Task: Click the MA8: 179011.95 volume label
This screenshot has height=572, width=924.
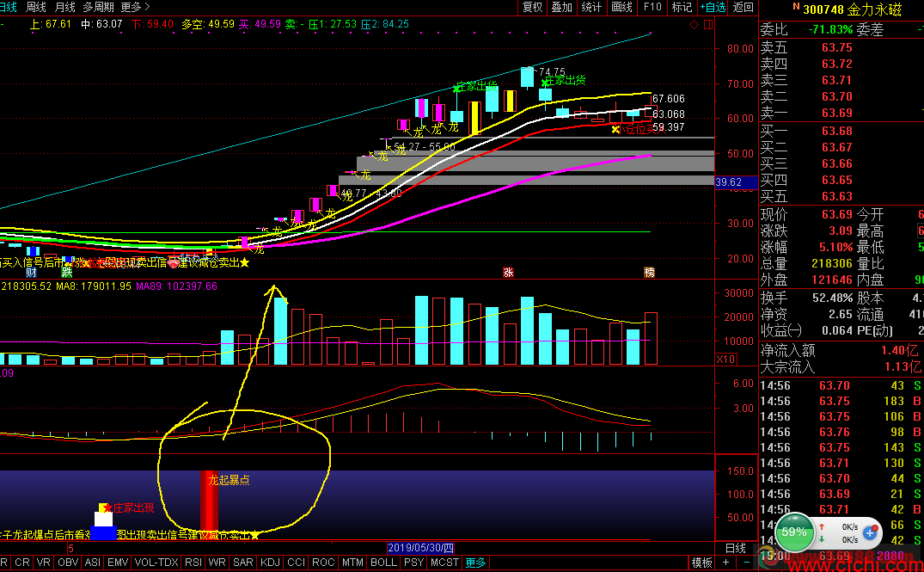Action: click(94, 286)
